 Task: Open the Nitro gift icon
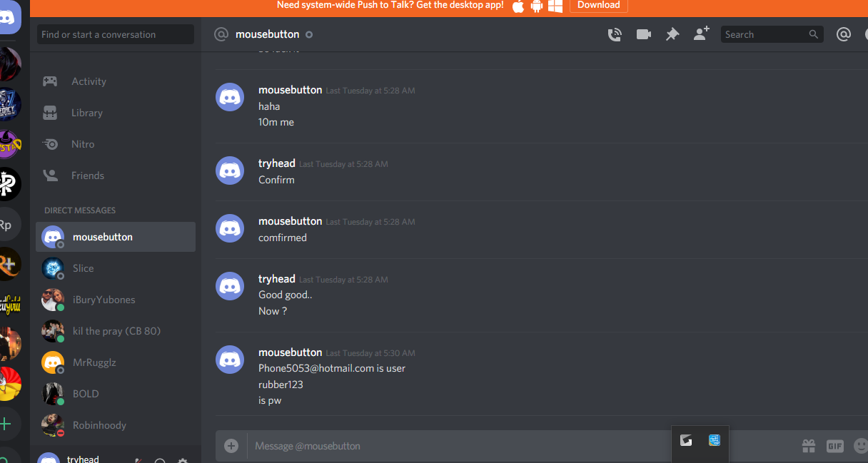(x=808, y=446)
